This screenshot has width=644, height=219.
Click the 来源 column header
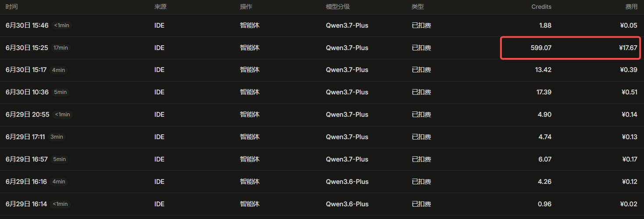coord(160,7)
